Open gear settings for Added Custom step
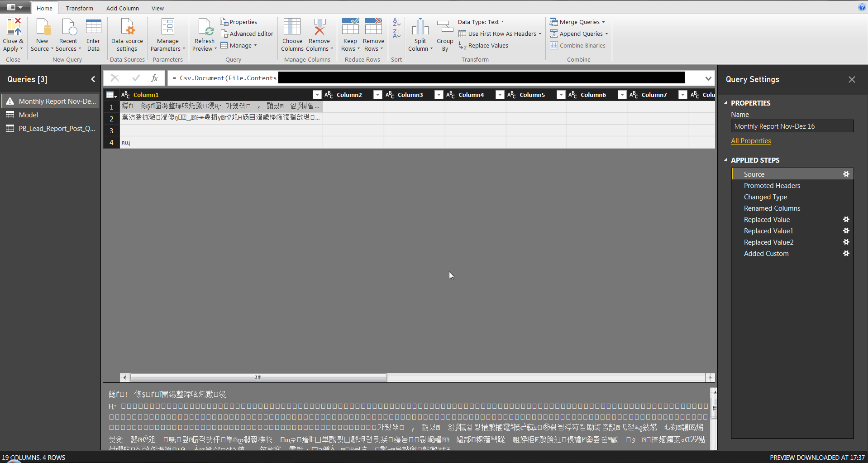The width and height of the screenshot is (868, 463). coord(846,253)
